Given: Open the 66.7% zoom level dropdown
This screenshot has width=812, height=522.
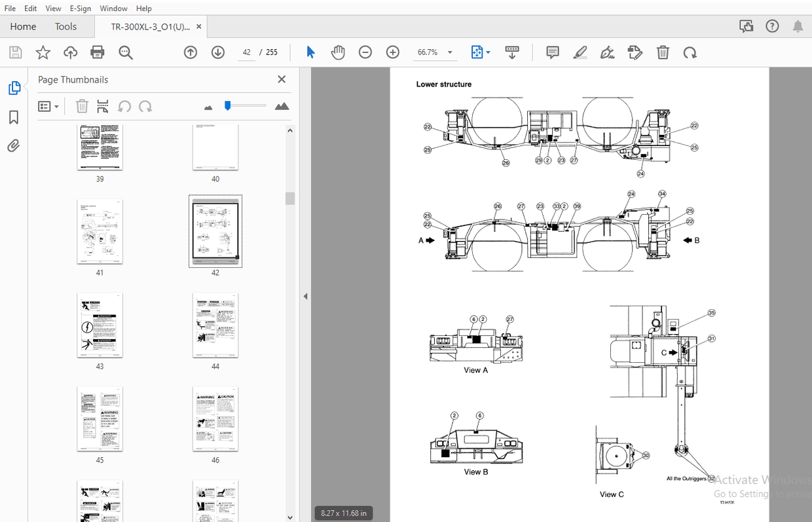Looking at the screenshot, I should pyautogui.click(x=449, y=52).
